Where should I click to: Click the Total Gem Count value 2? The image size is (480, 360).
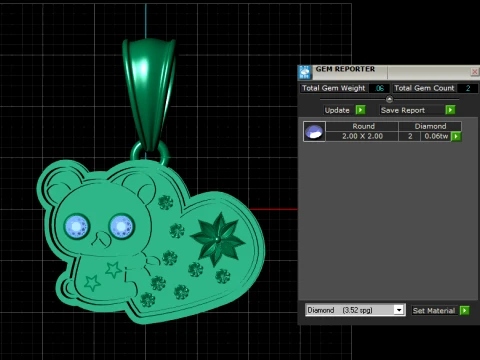[468, 88]
